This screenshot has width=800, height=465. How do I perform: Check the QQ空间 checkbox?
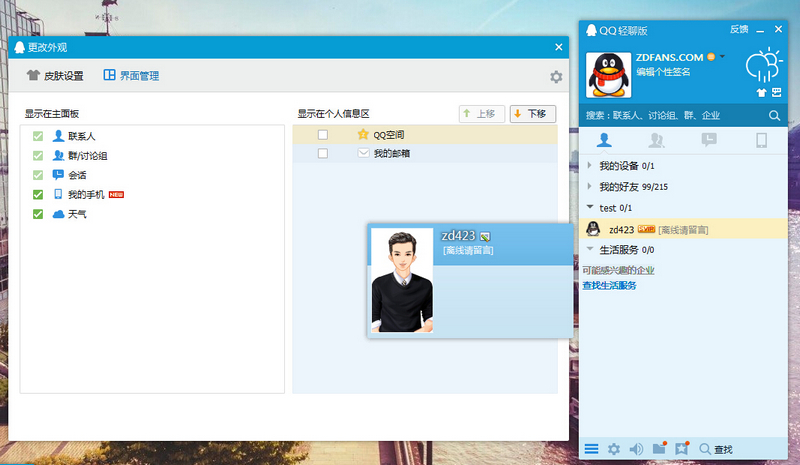[322, 135]
